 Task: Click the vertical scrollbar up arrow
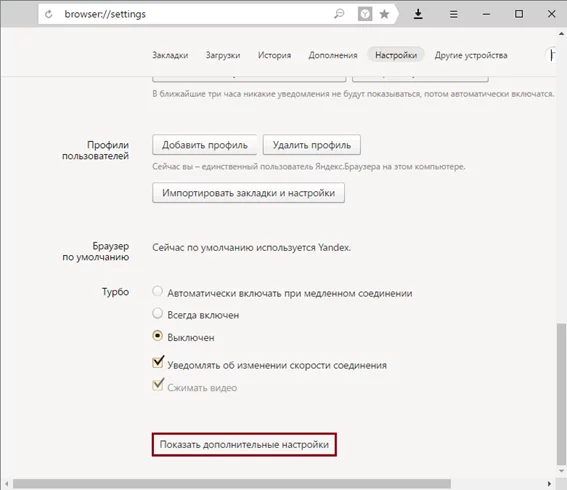pos(561,34)
